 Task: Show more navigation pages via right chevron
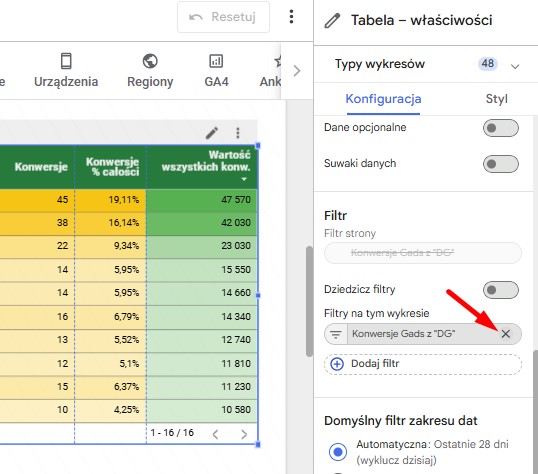click(x=297, y=71)
